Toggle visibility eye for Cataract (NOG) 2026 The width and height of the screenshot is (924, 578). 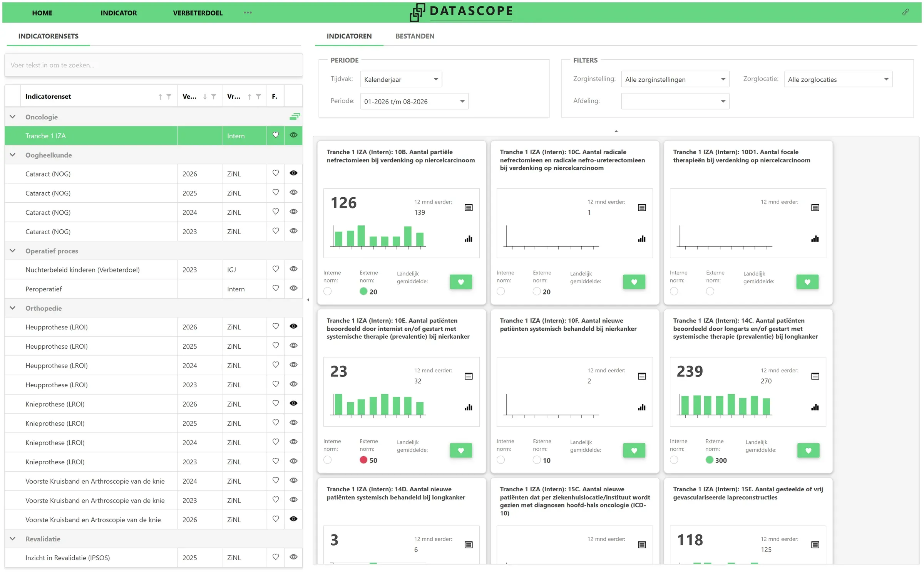pyautogui.click(x=293, y=173)
